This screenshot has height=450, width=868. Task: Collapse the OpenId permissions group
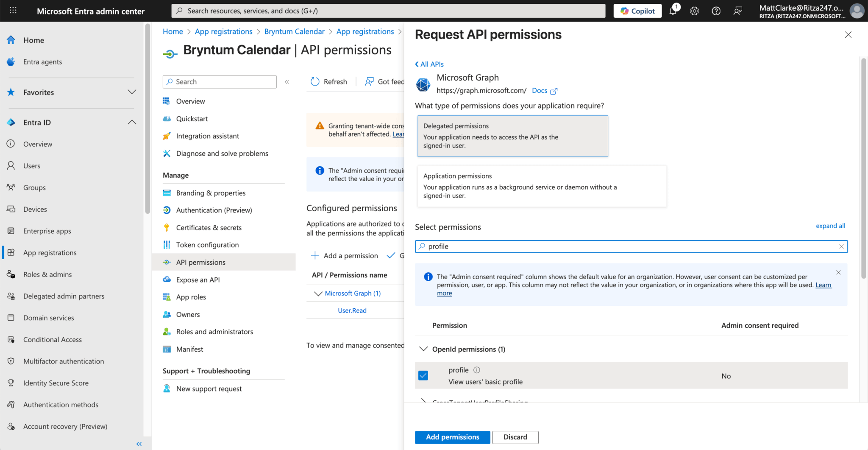point(423,349)
